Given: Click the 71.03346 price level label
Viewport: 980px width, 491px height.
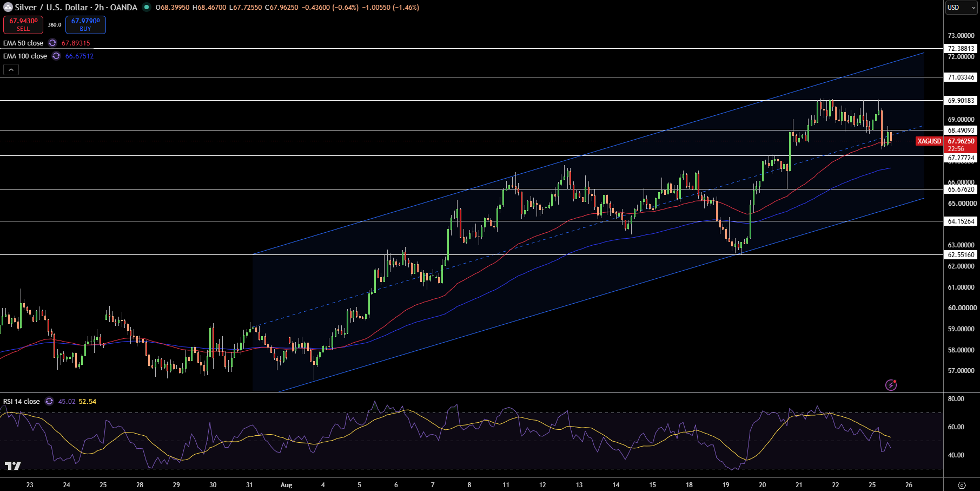Looking at the screenshot, I should click(961, 77).
